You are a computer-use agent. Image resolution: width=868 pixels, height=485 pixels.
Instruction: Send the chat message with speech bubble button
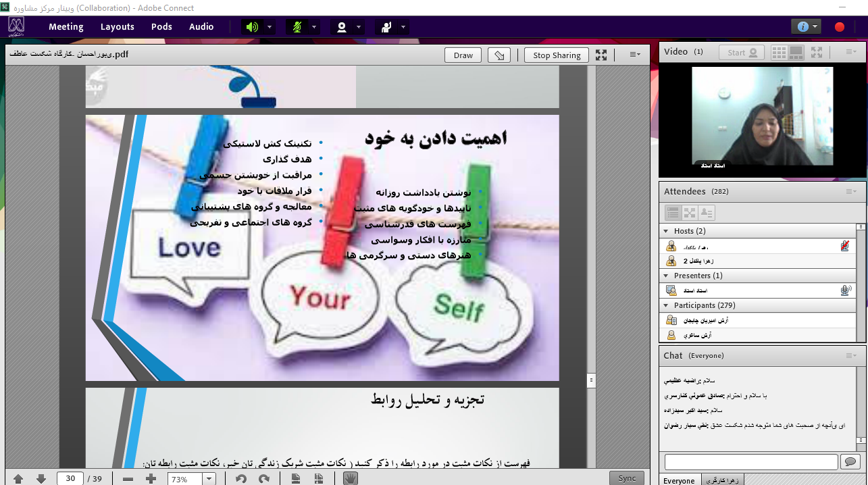pos(850,462)
